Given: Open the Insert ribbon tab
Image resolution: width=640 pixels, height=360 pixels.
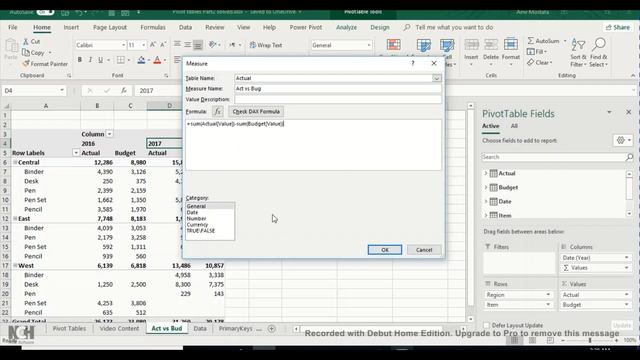Looking at the screenshot, I should click(x=71, y=27).
